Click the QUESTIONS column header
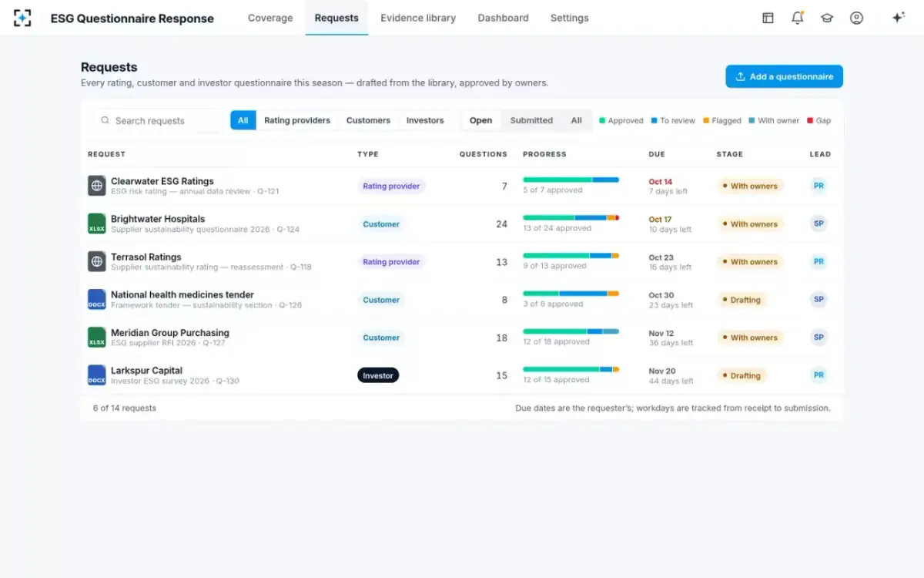924x578 pixels. coord(484,154)
